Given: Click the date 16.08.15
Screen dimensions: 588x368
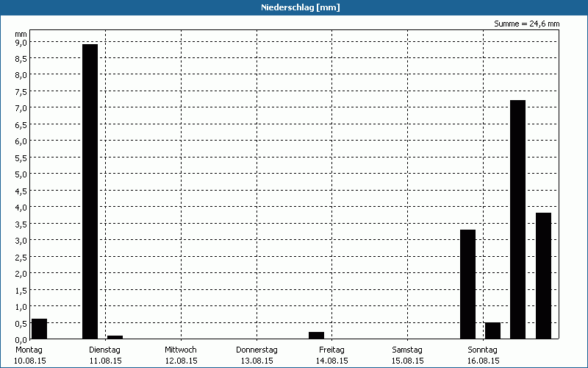Looking at the screenshot, I should [x=484, y=361].
